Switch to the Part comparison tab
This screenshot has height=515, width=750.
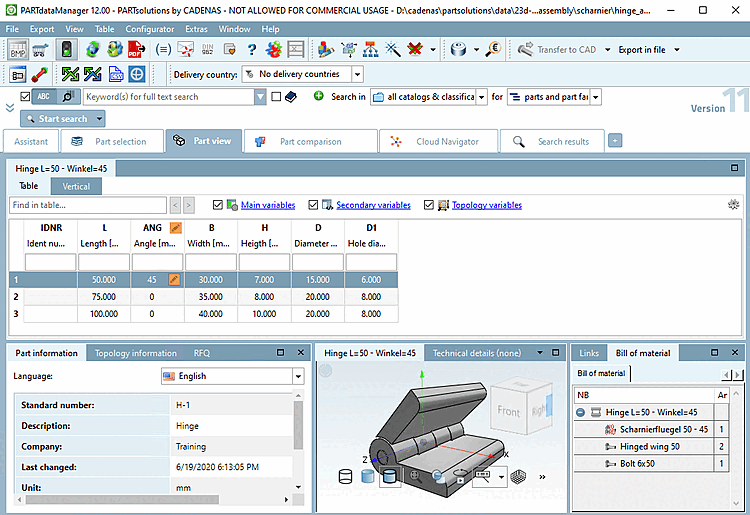[310, 141]
